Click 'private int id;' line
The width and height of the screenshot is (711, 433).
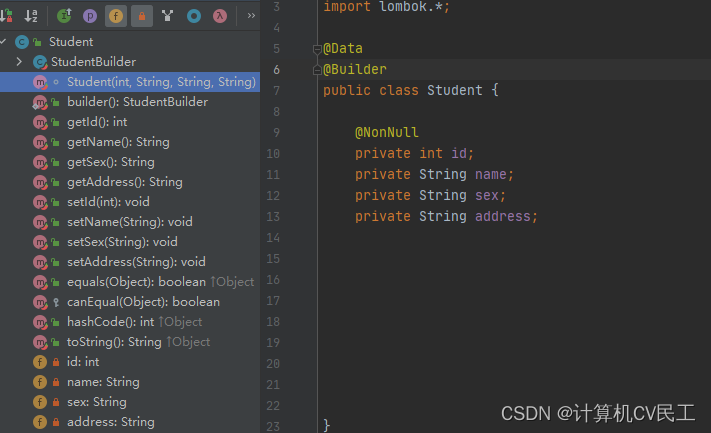(x=414, y=153)
